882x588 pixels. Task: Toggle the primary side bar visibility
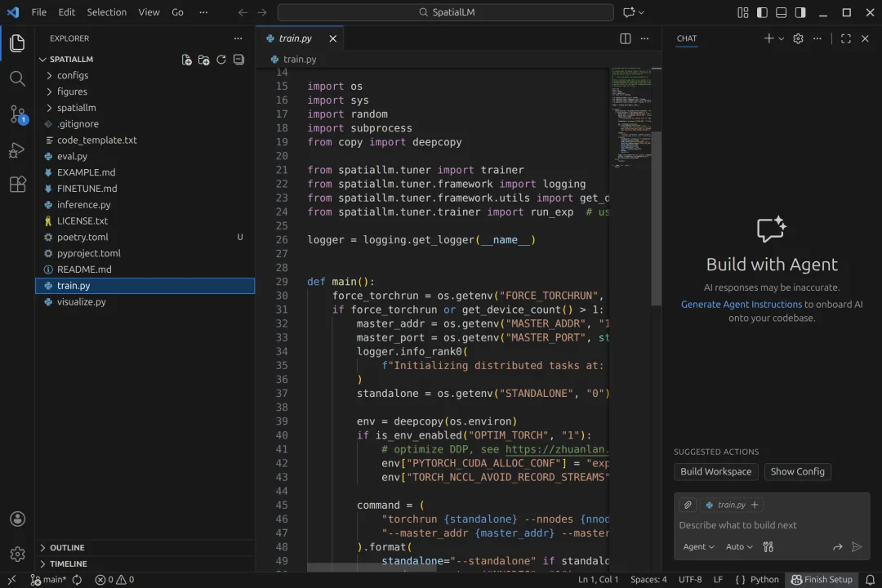(x=762, y=12)
